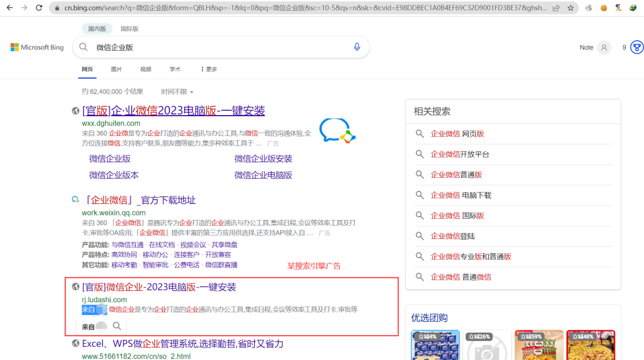Open the Bing rewards trophy icon
The width and height of the screenshot is (644, 360).
point(637,48)
